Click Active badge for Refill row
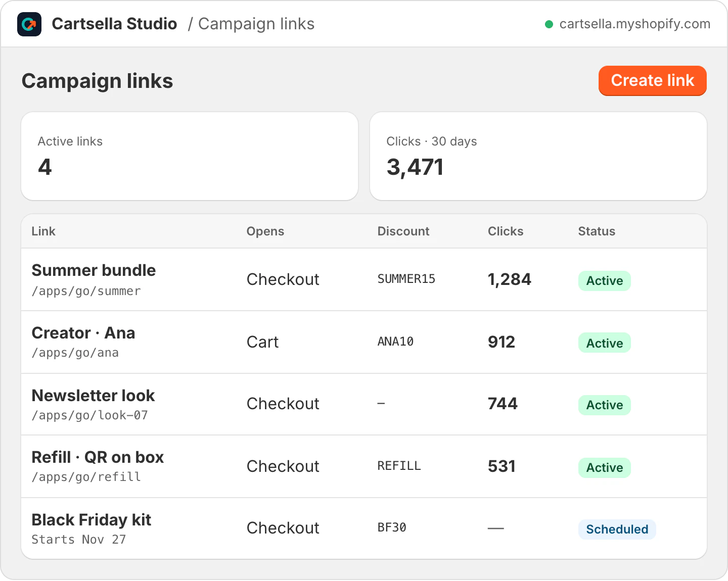 click(605, 468)
